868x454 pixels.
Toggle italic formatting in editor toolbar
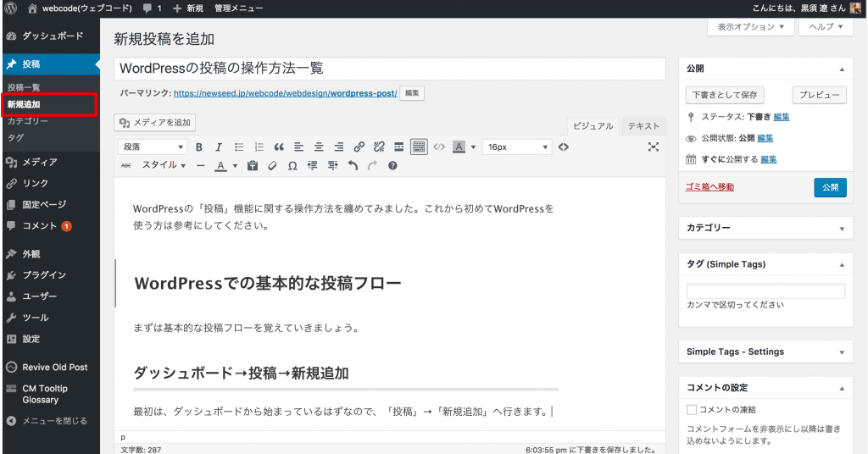219,147
